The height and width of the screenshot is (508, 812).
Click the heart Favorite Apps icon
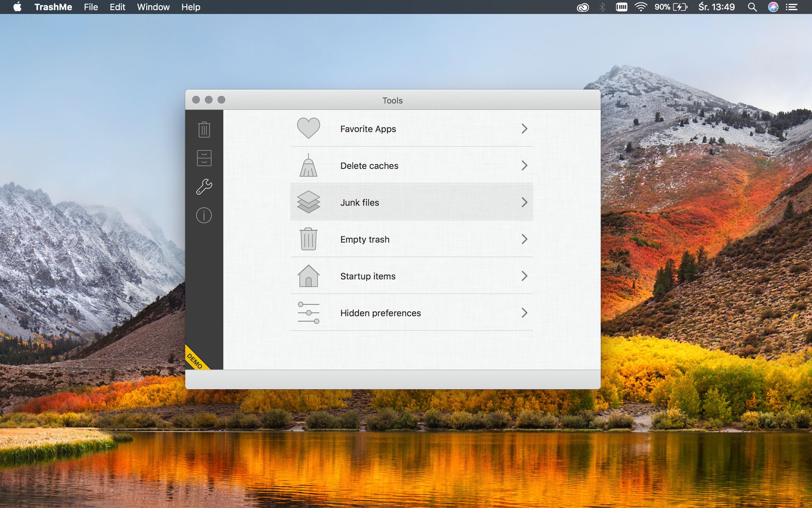[x=308, y=128]
